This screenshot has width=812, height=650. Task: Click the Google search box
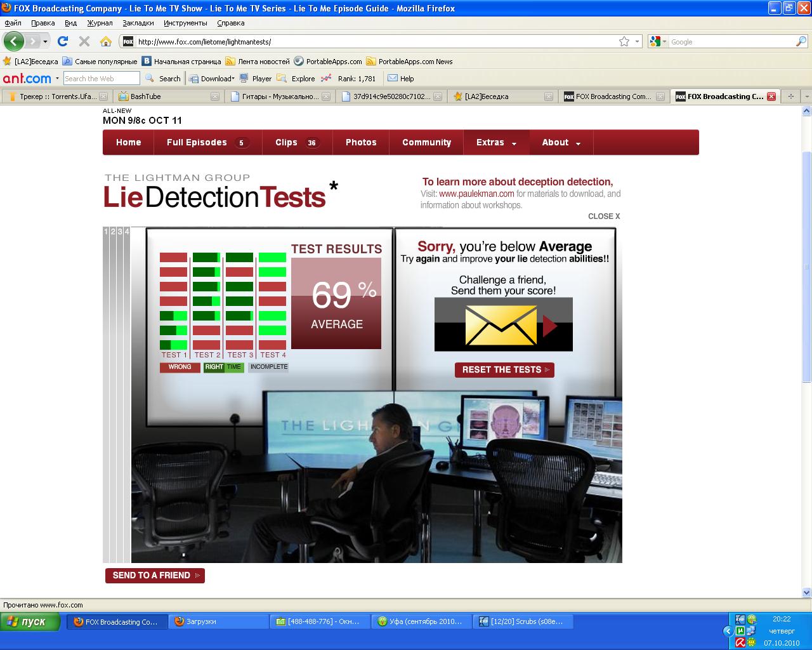point(731,41)
